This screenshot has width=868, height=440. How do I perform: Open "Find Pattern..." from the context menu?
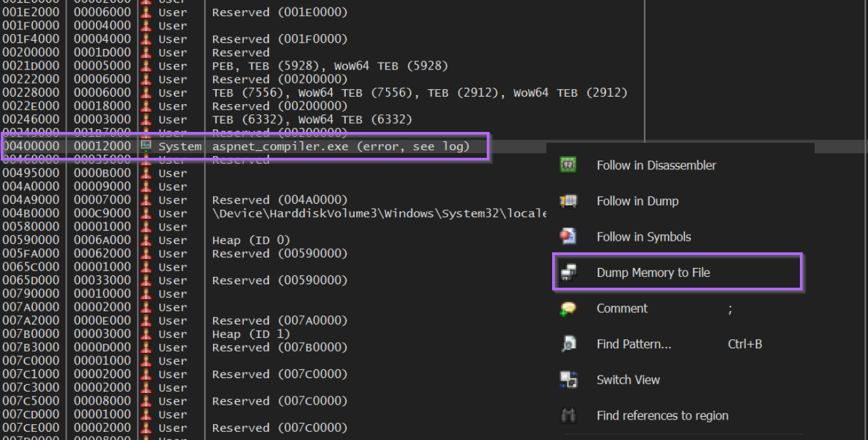point(633,343)
